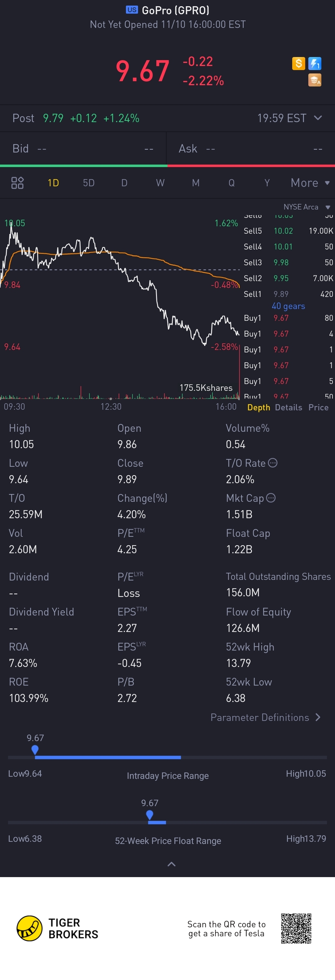335x980 pixels.
Task: Tap the 40 gears depth setting
Action: pos(288,306)
